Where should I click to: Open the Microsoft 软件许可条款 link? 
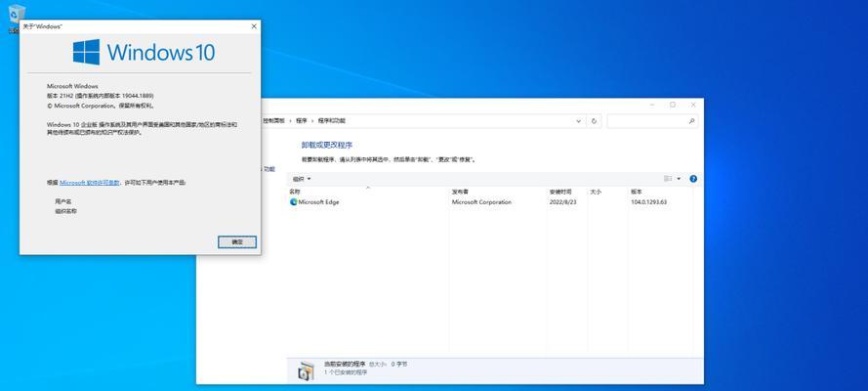[x=89, y=182]
